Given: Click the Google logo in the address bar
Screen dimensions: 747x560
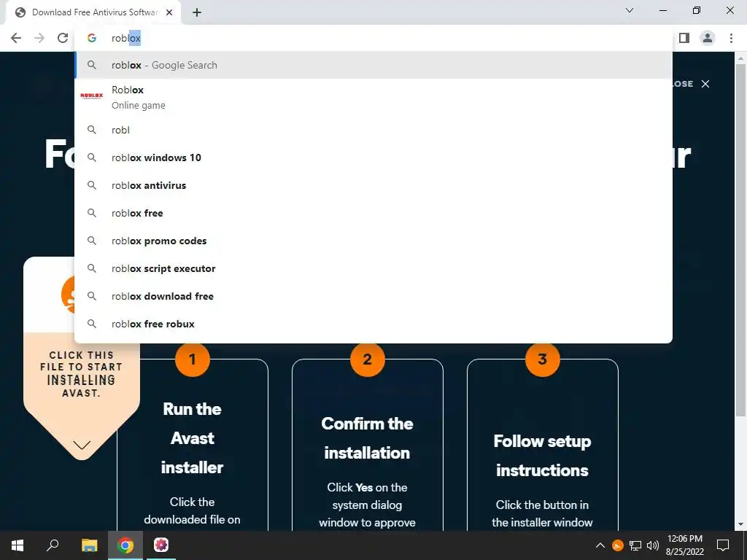Looking at the screenshot, I should [92, 38].
